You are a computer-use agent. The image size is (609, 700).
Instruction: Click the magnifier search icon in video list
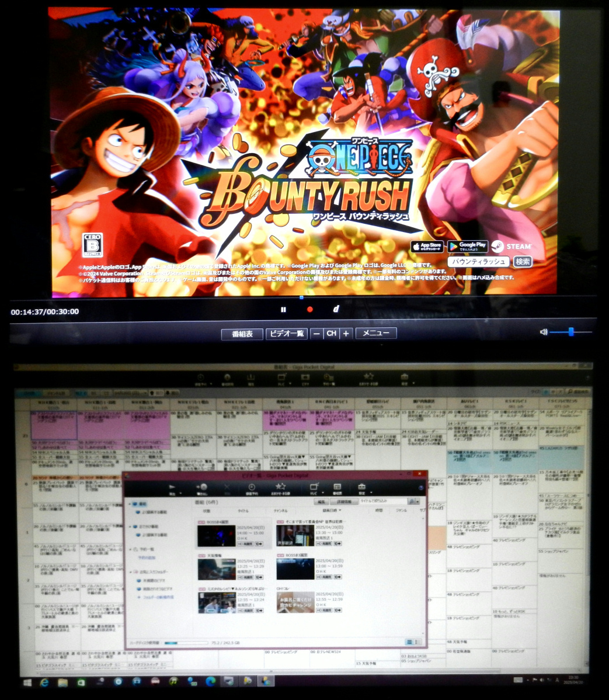tap(412, 501)
